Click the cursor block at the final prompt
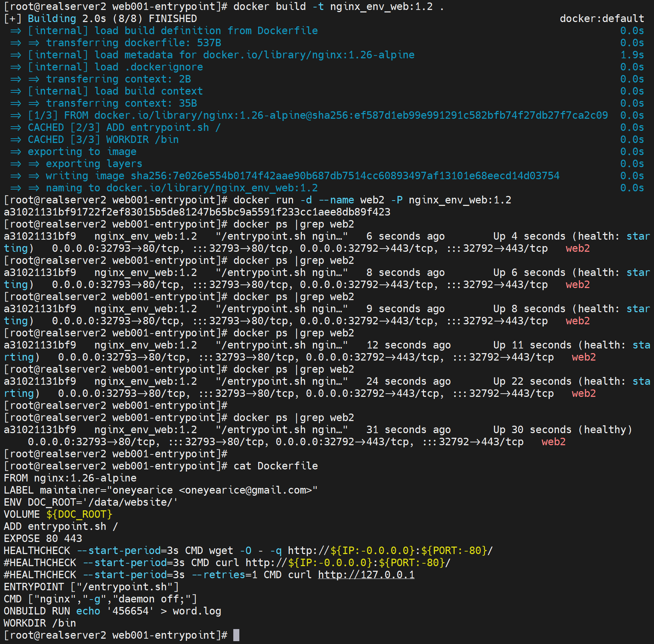 pyautogui.click(x=236, y=635)
